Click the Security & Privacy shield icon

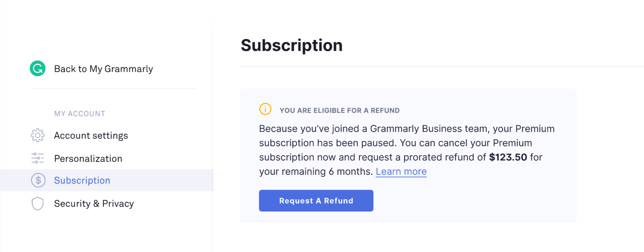pyautogui.click(x=38, y=204)
